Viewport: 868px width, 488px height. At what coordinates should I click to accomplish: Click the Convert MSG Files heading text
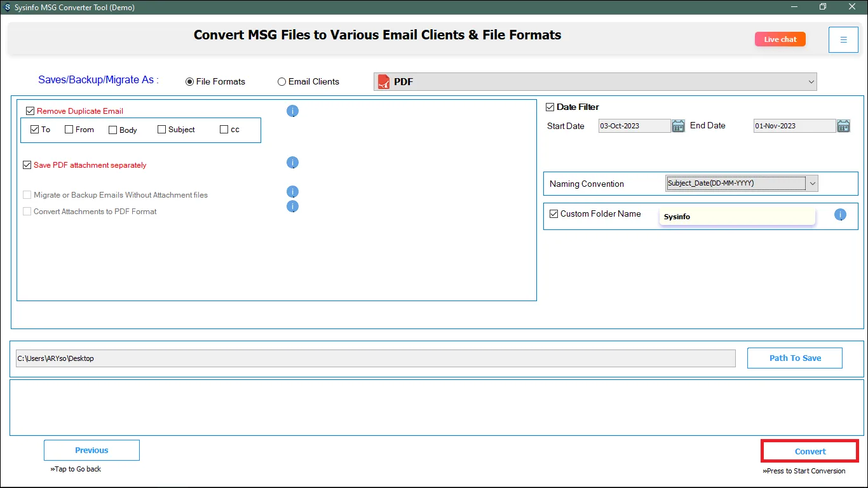[377, 35]
